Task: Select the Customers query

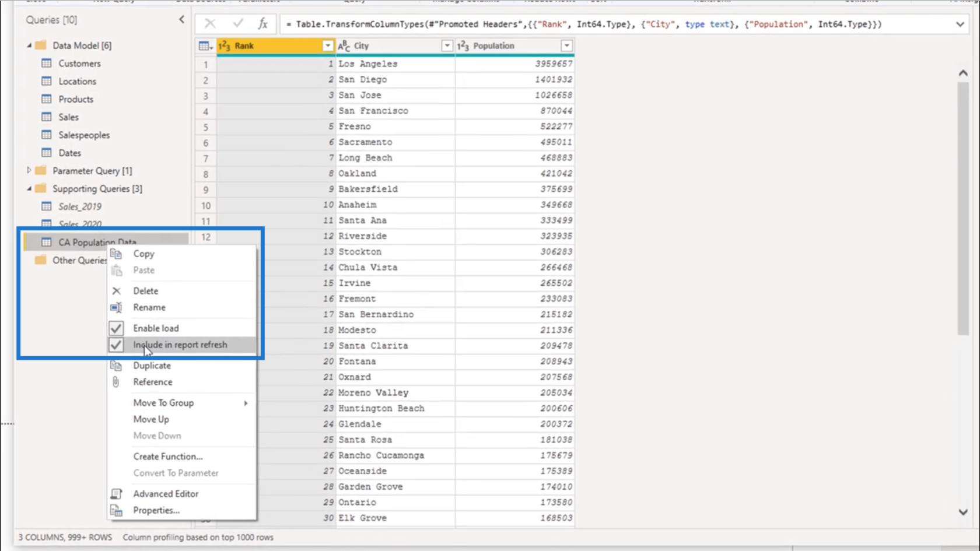Action: pos(79,63)
